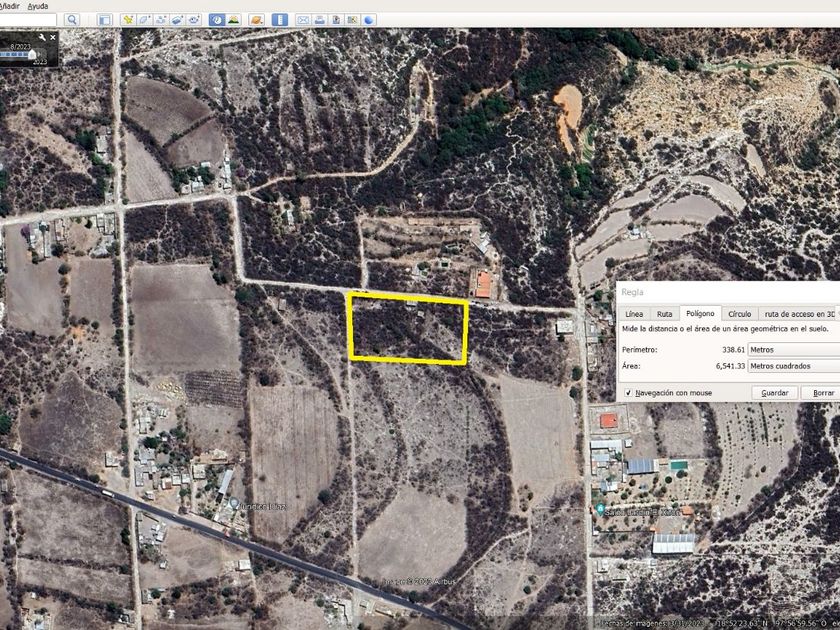Switch to the Ruta tab

click(x=664, y=314)
